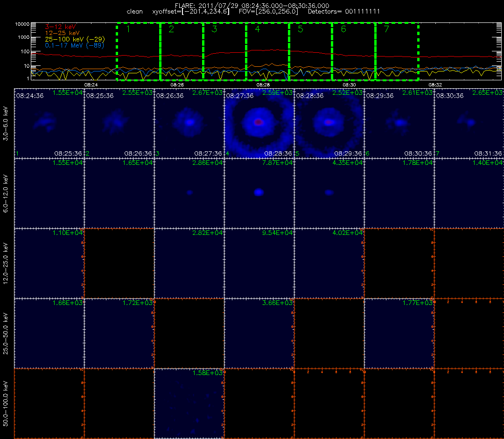Select interval 4 marker in the light curve
Viewport: 504px width, 439px height.
click(x=258, y=29)
